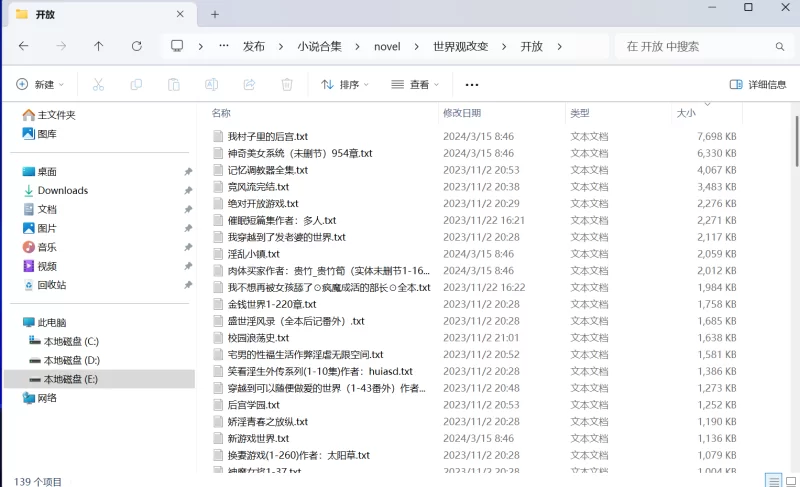The image size is (800, 487).
Task: Go back with the left arrow button
Action: pyautogui.click(x=23, y=46)
